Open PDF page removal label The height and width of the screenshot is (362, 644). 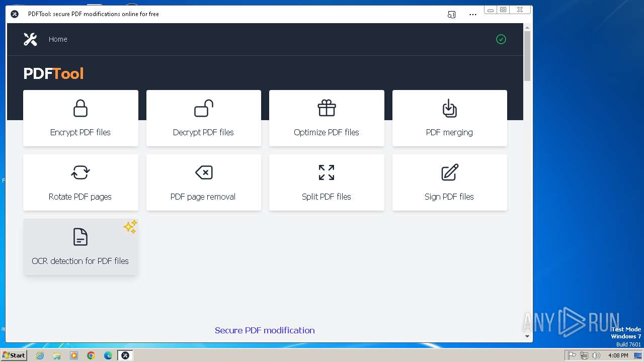click(203, 197)
